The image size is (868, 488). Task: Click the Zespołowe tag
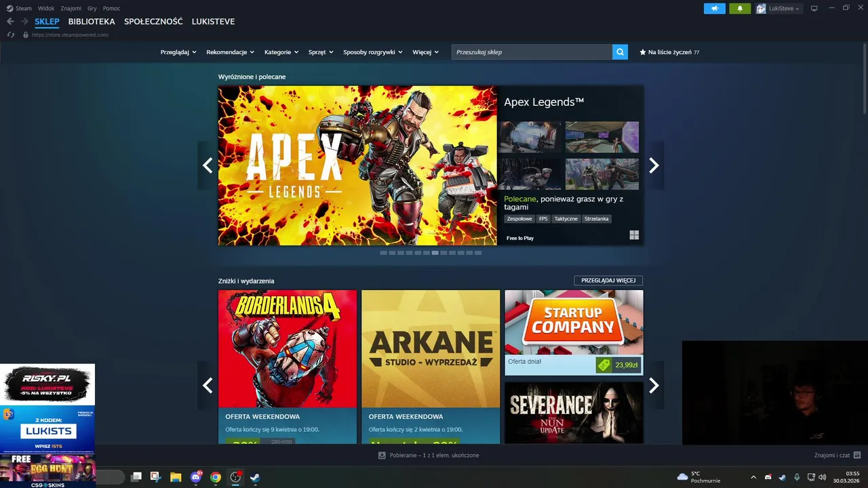tap(519, 219)
